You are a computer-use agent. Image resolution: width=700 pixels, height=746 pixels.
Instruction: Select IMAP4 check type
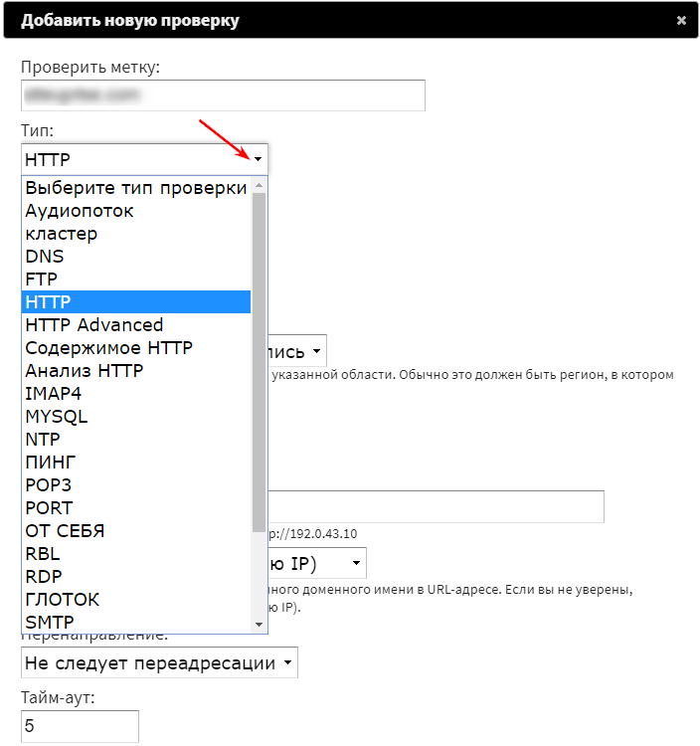coord(136,394)
